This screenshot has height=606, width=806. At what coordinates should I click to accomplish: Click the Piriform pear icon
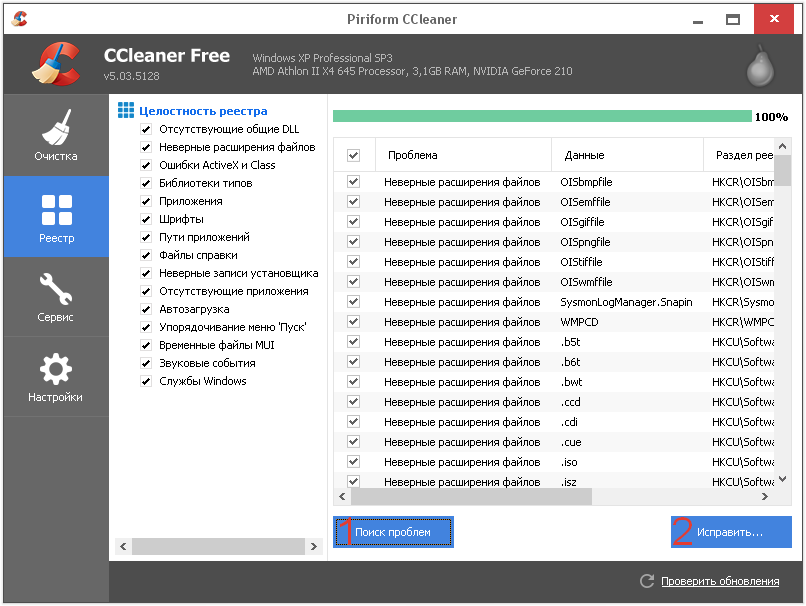pyautogui.click(x=760, y=66)
